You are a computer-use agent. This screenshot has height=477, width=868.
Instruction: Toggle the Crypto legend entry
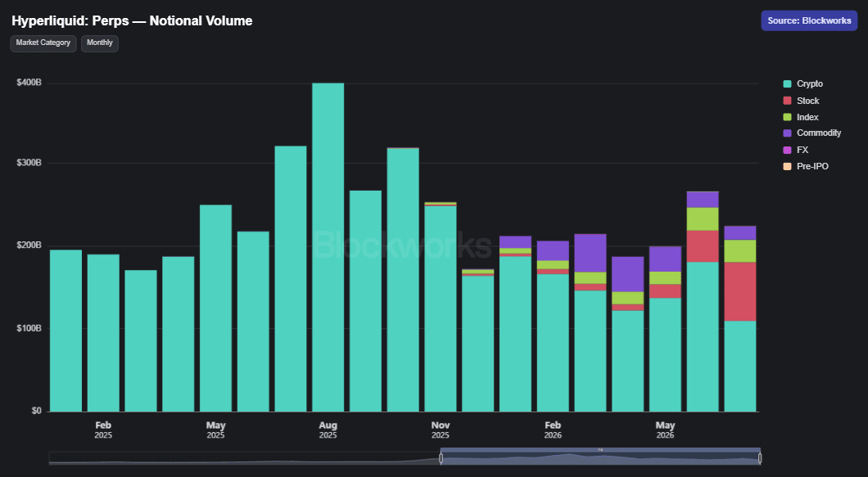[803, 83]
